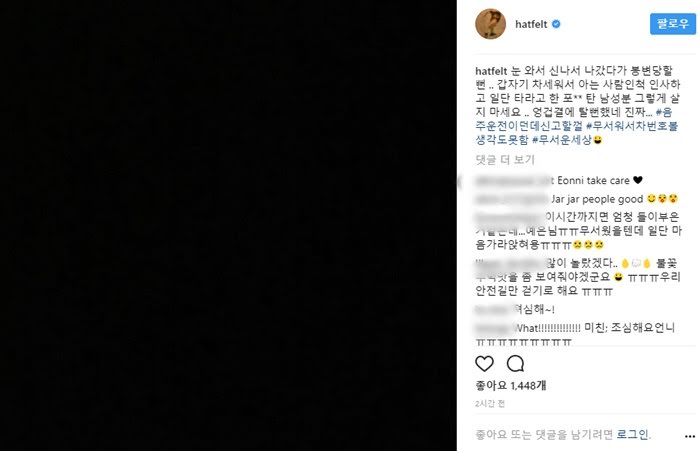
Task: Open hatfelt username in the header
Action: click(531, 24)
